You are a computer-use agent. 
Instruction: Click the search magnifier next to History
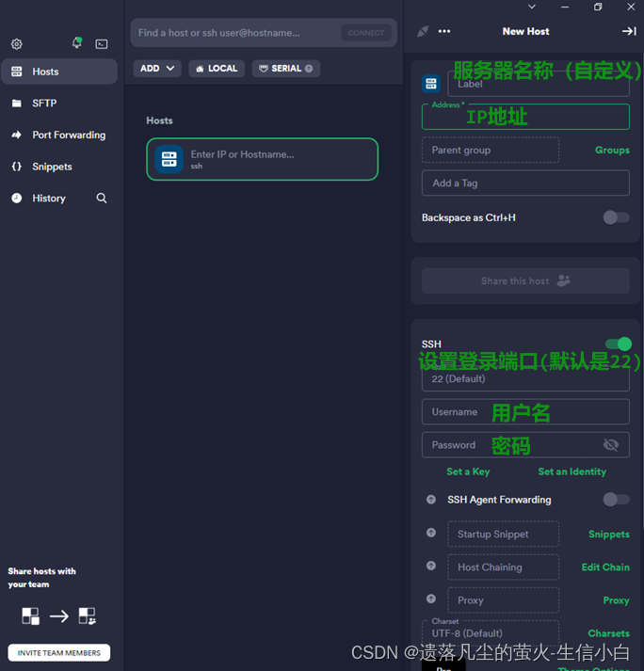pyautogui.click(x=102, y=199)
